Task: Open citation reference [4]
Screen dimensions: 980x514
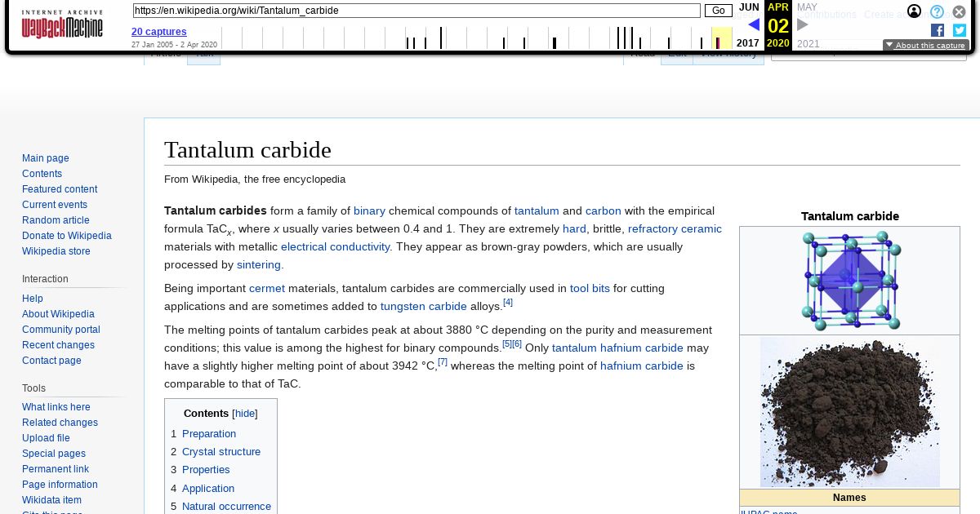Action: pyautogui.click(x=508, y=302)
